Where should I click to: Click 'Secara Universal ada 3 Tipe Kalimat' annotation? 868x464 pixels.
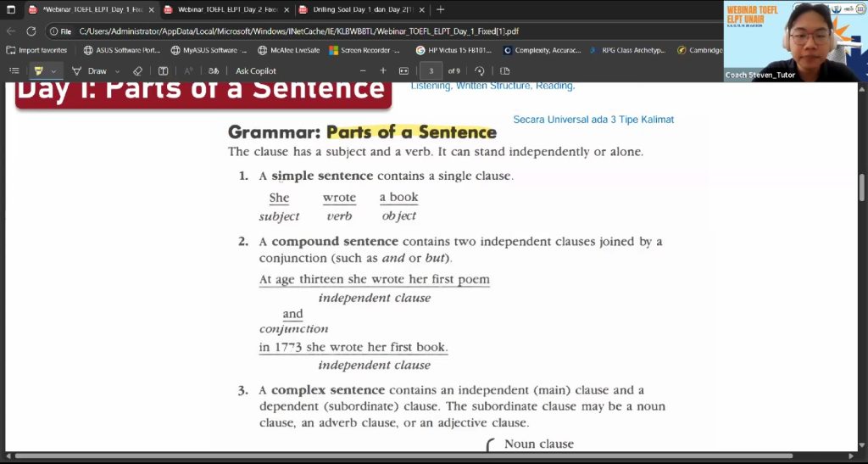coord(593,120)
